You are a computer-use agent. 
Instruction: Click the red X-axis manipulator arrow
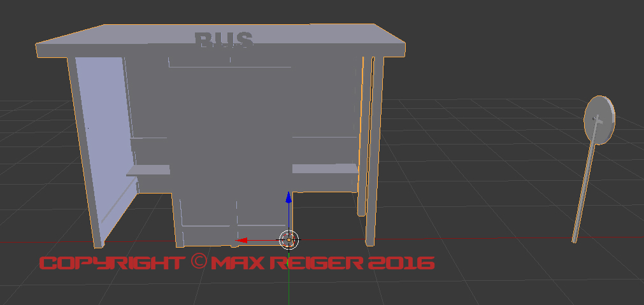click(241, 240)
